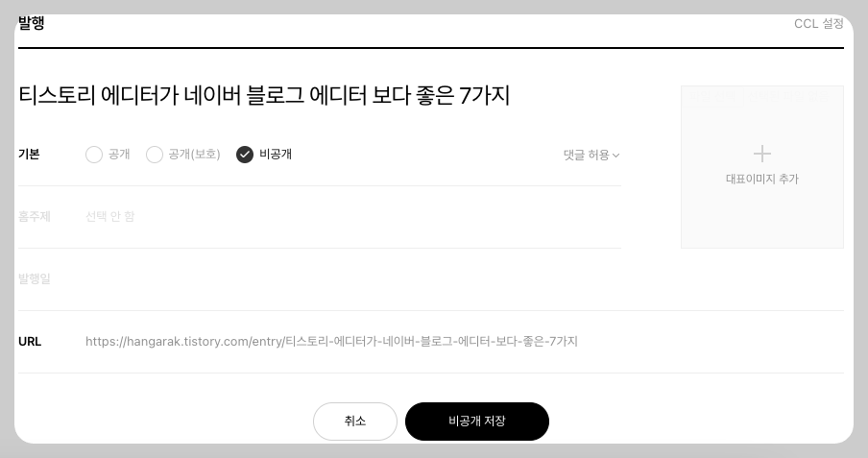
Task: Click the 홈주제 label
Action: (35, 217)
